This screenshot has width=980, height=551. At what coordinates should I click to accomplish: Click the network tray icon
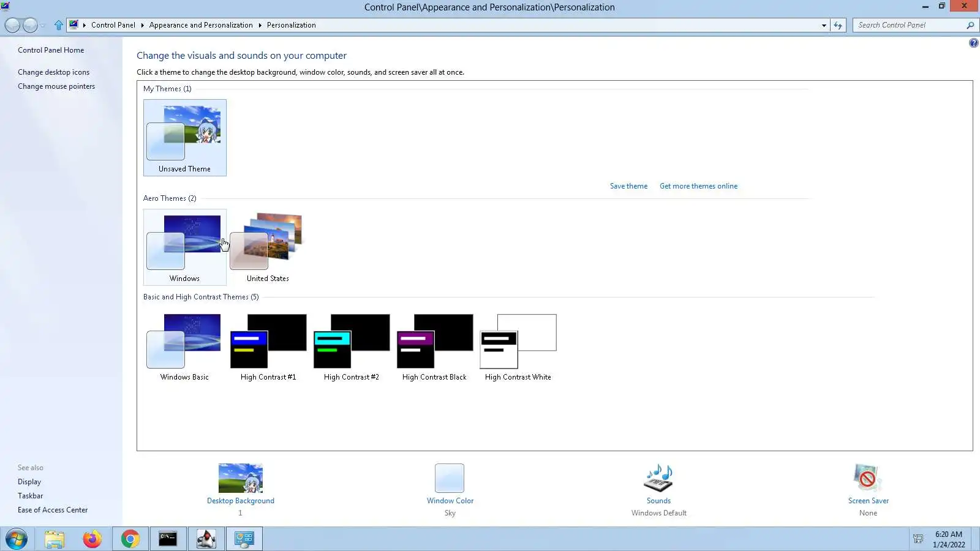tap(918, 539)
